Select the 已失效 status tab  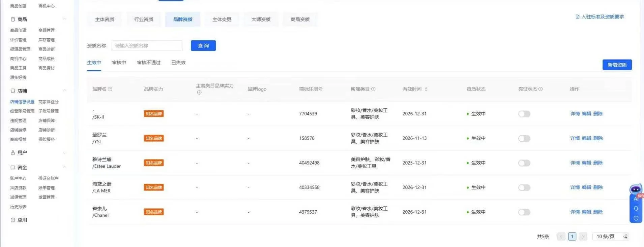pos(178,63)
